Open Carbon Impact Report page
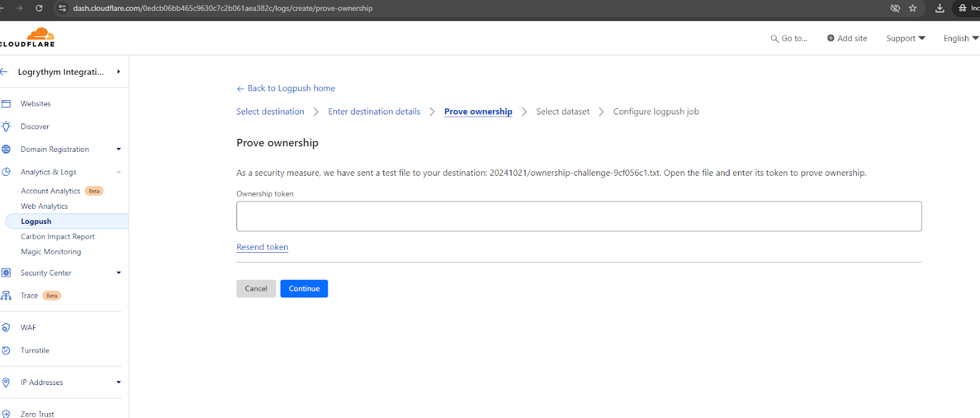The height and width of the screenshot is (418, 980). 58,237
